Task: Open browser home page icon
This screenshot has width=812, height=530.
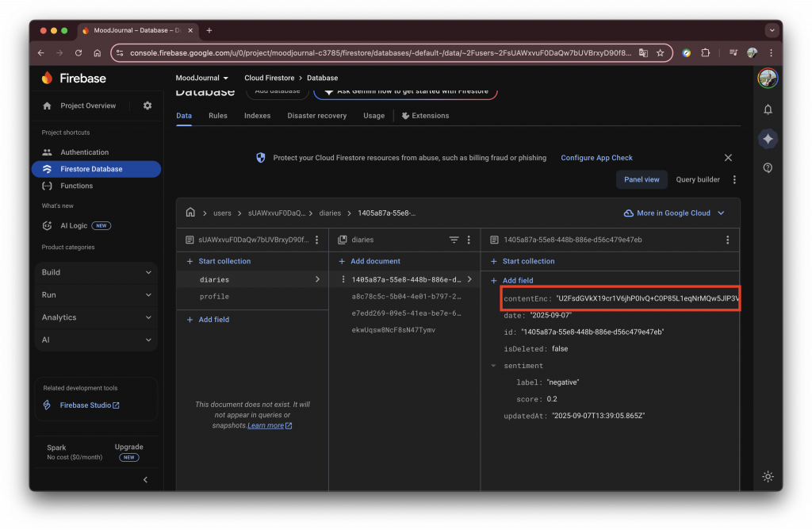Action: coord(97,53)
